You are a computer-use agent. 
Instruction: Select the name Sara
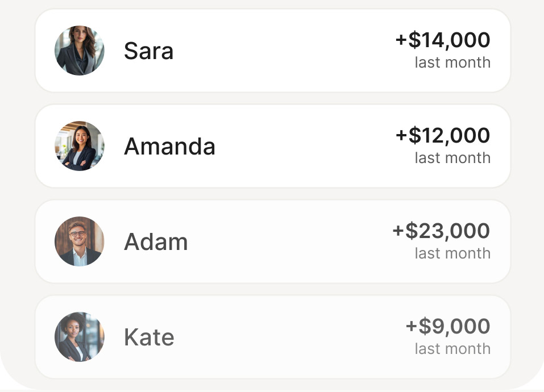148,51
